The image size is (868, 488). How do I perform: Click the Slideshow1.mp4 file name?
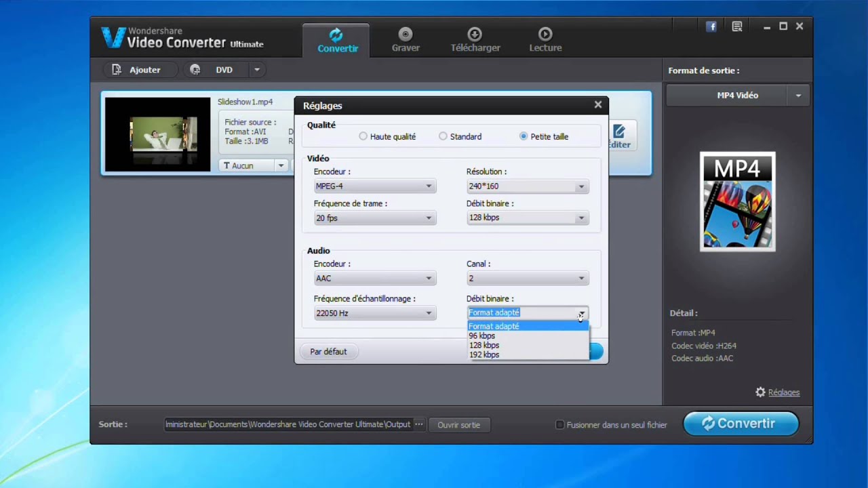pos(245,102)
